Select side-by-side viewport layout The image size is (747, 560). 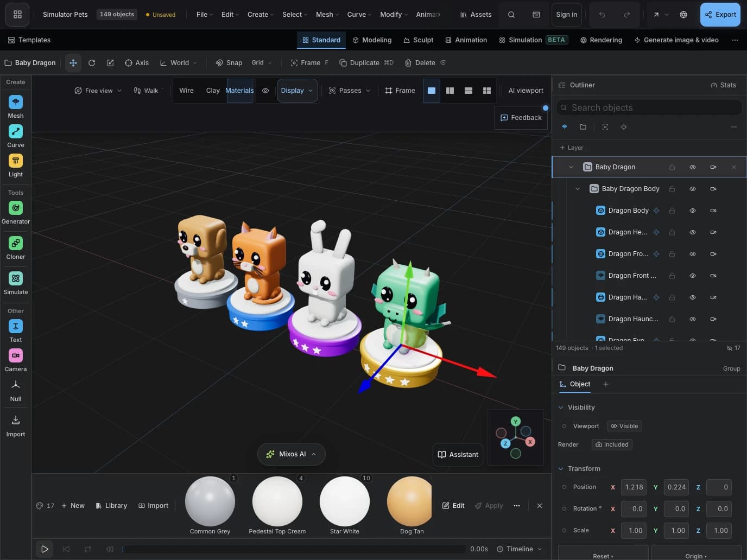pyautogui.click(x=450, y=91)
